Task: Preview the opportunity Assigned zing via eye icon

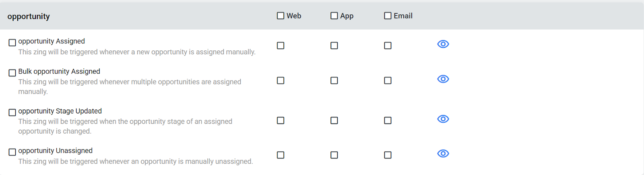Action: [x=443, y=44]
